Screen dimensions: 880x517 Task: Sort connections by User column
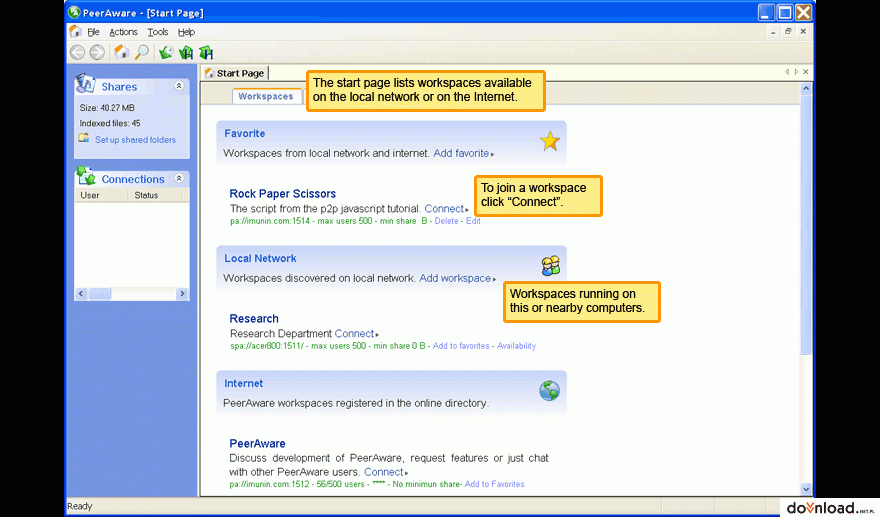pos(101,195)
